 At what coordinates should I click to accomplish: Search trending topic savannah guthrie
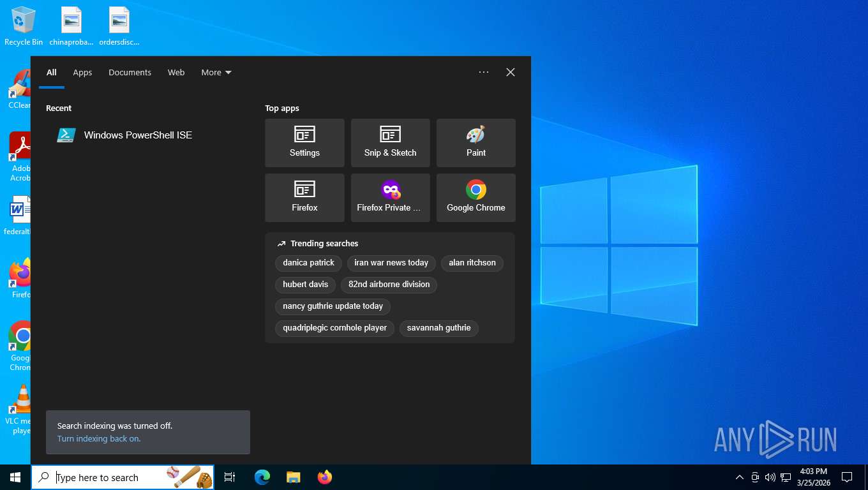[x=438, y=328]
